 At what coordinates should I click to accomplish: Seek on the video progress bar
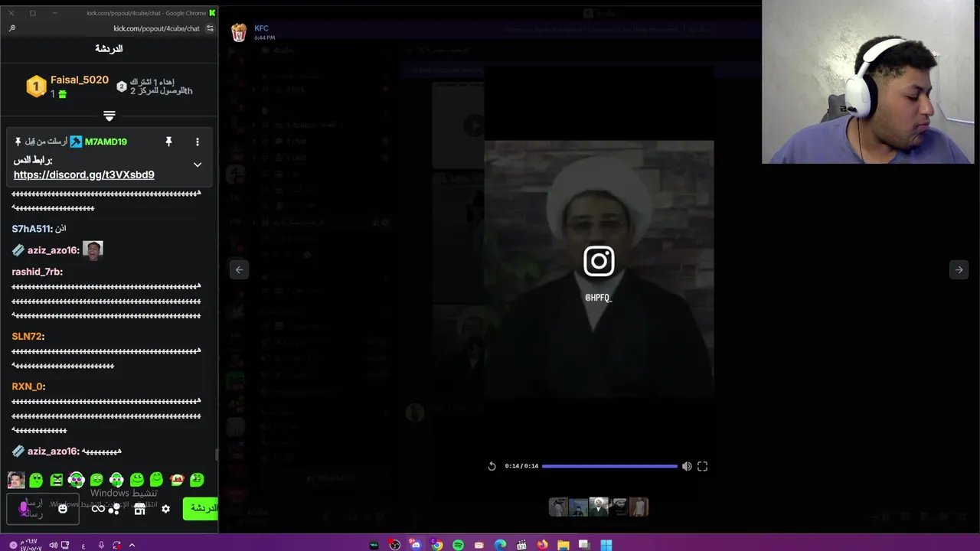pyautogui.click(x=609, y=466)
